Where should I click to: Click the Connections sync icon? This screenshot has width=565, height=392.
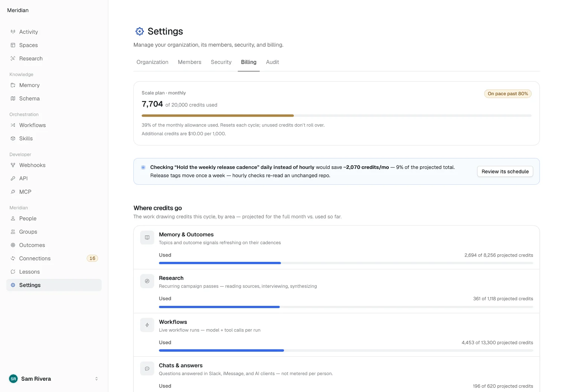[x=13, y=258]
